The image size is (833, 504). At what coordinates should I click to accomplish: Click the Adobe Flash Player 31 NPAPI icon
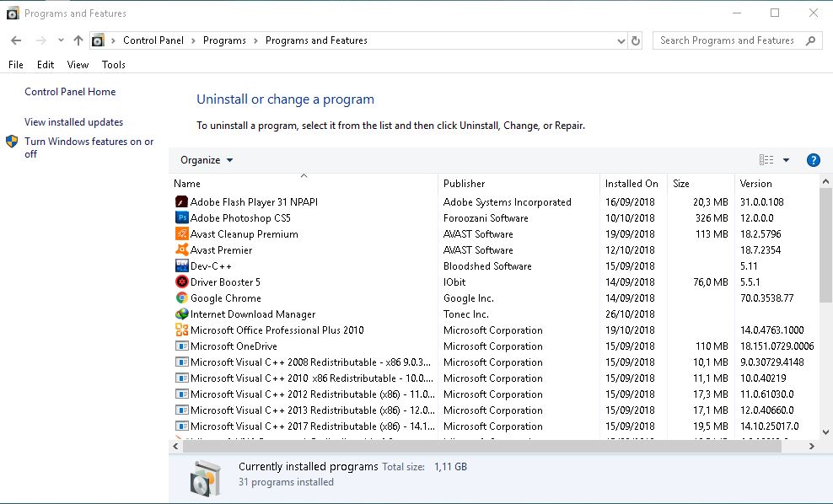[181, 201]
